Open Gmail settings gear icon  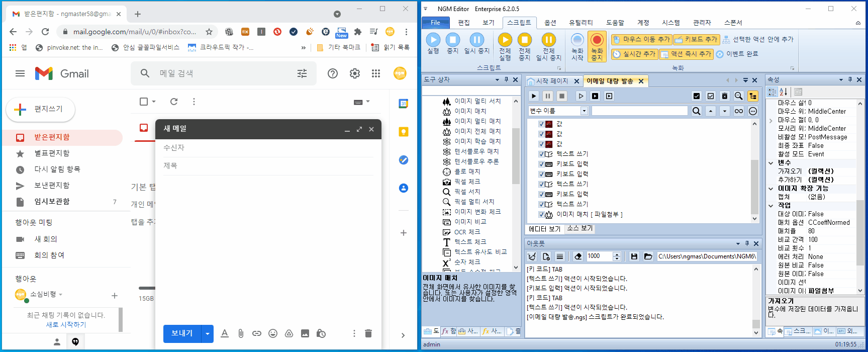(x=355, y=73)
